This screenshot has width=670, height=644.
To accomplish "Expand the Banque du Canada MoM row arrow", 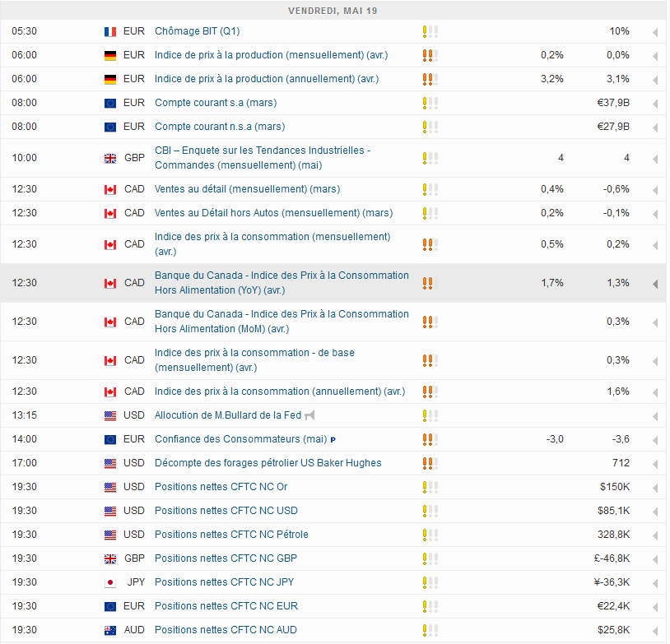I will [x=655, y=322].
